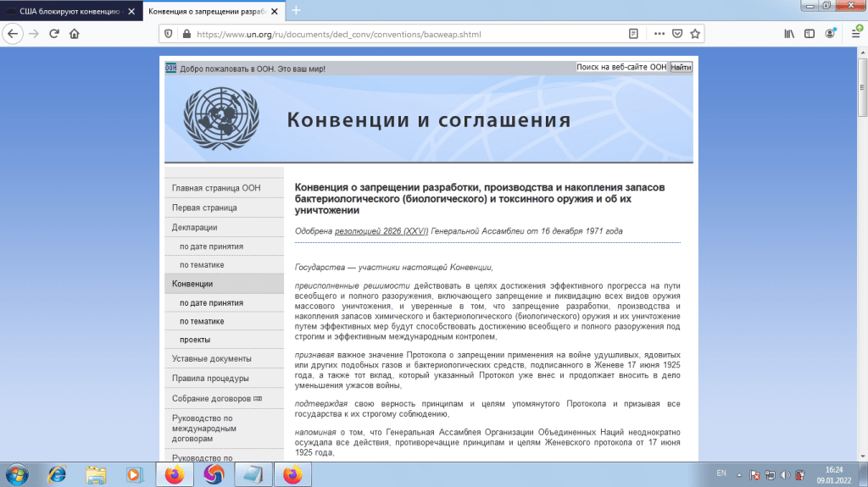868x487 pixels.
Task: Toggle reader view for this page
Action: [633, 34]
